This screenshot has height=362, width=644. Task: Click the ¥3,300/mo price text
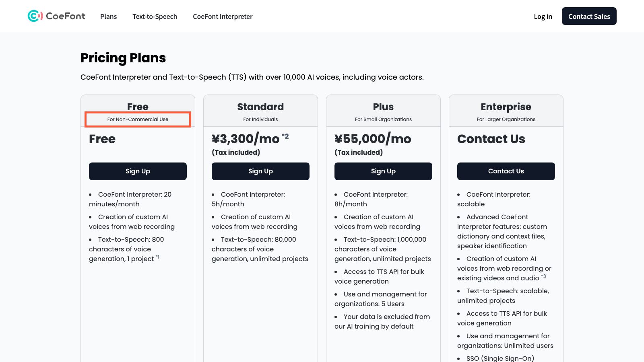(246, 139)
